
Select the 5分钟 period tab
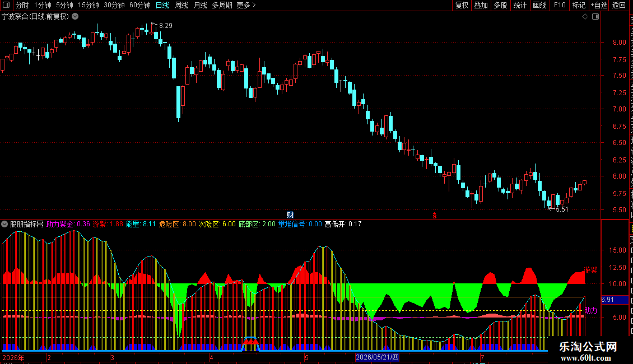pyautogui.click(x=64, y=5)
